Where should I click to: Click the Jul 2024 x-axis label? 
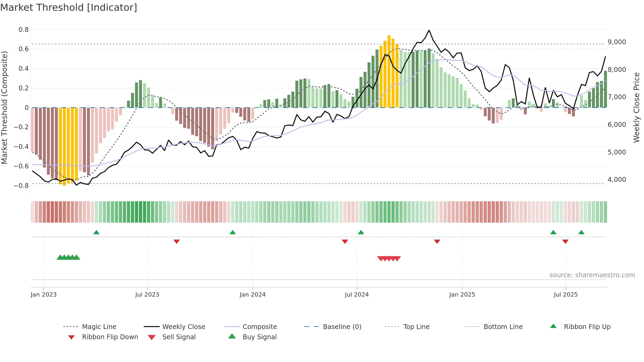pyautogui.click(x=357, y=294)
